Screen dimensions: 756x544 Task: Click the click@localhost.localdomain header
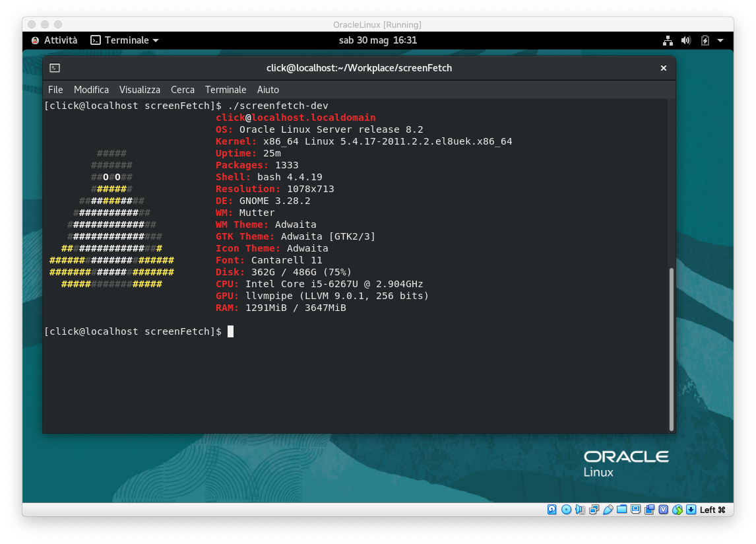coord(296,118)
